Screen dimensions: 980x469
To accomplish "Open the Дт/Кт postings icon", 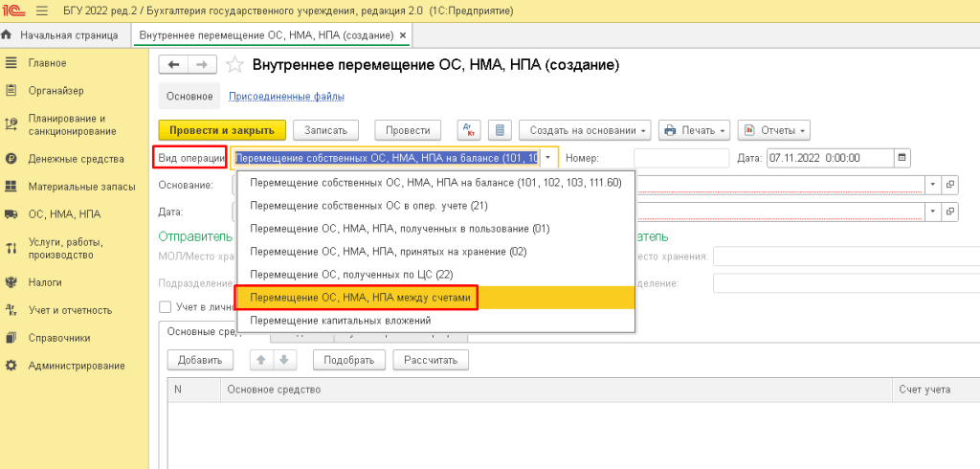I will [x=469, y=130].
